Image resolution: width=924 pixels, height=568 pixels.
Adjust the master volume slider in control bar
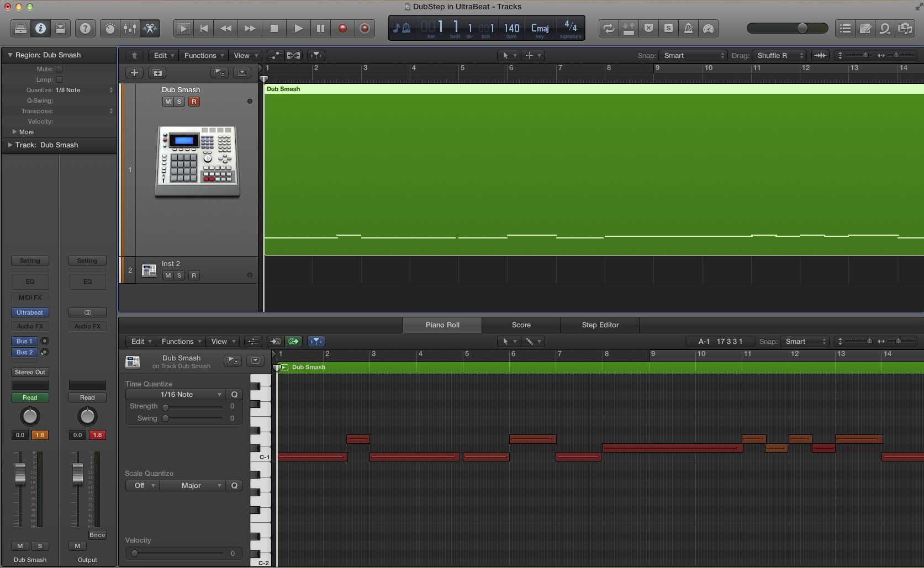pyautogui.click(x=787, y=28)
